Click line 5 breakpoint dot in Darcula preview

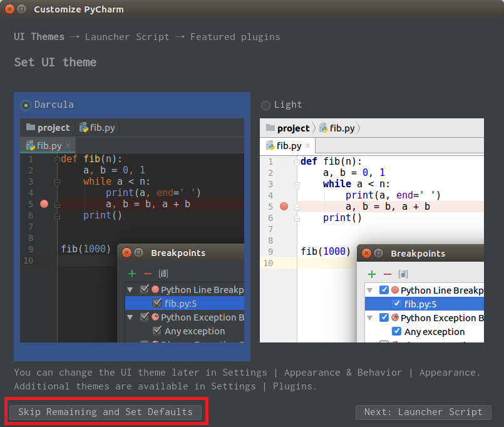pos(44,204)
